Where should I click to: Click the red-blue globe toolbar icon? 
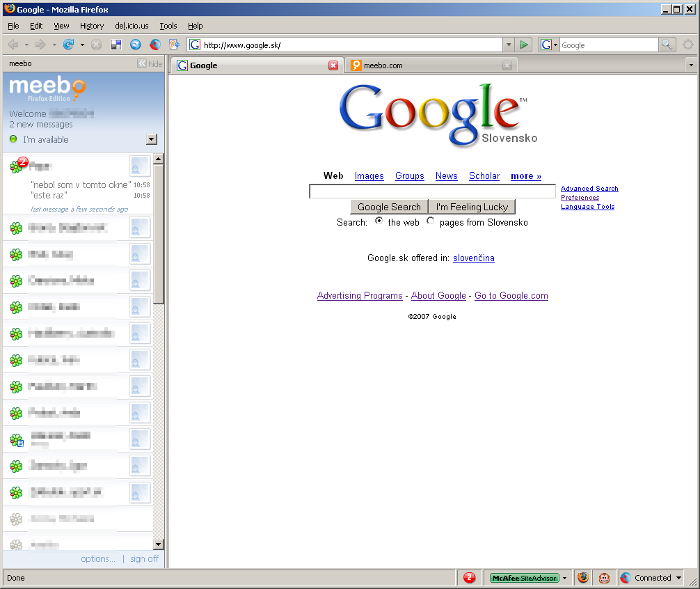pos(155,45)
